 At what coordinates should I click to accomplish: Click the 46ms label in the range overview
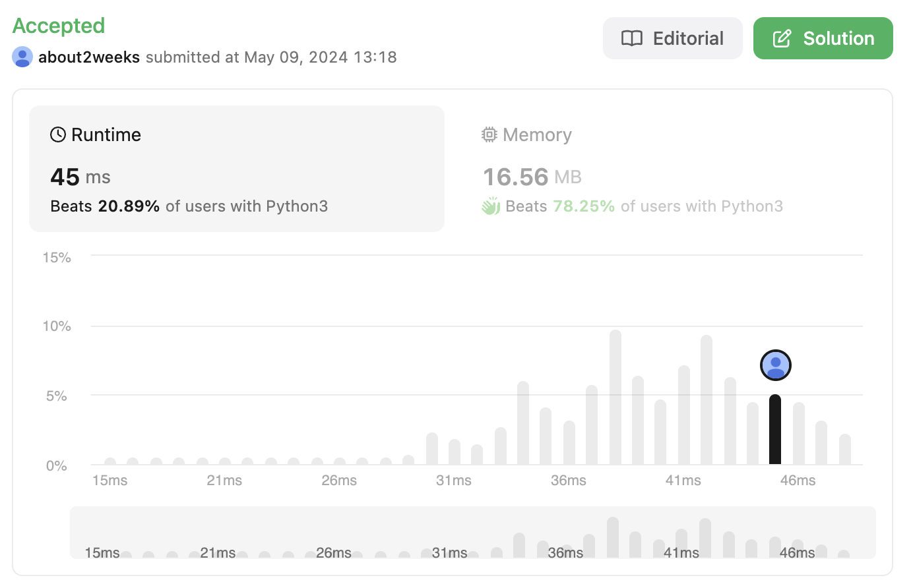(x=797, y=552)
